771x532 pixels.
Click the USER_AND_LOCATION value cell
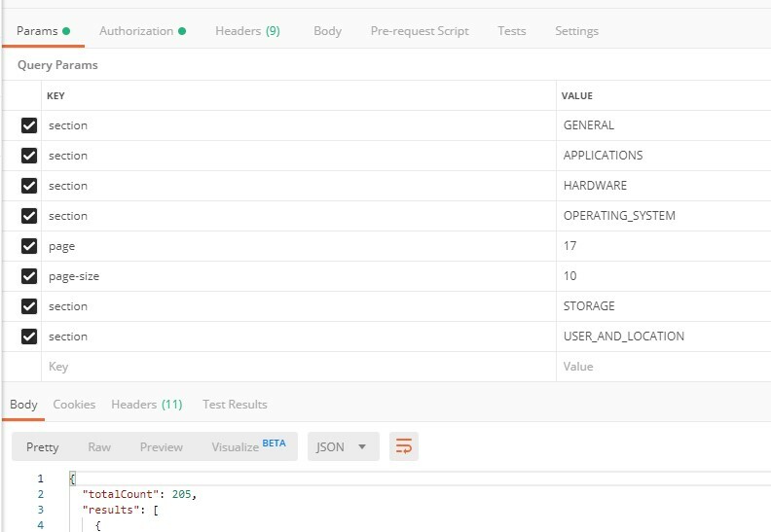pos(663,337)
